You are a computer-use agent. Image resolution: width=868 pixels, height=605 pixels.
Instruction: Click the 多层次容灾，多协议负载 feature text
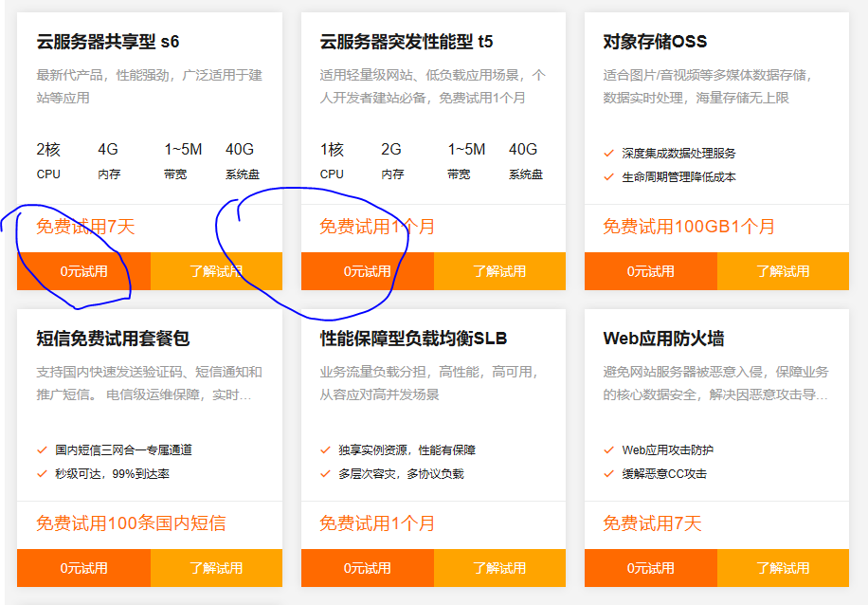(402, 474)
